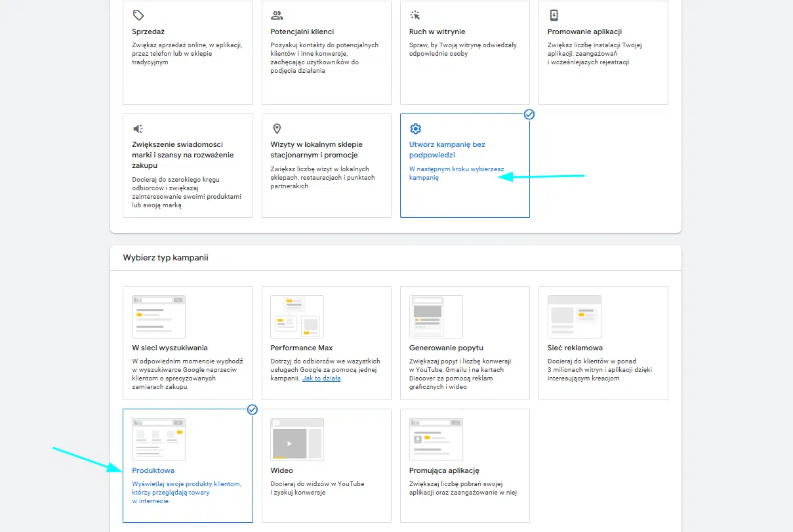Image resolution: width=793 pixels, height=532 pixels.
Task: Click the gear icon on Utwórz kampanię bez podpowiedzi
Action: coord(415,129)
